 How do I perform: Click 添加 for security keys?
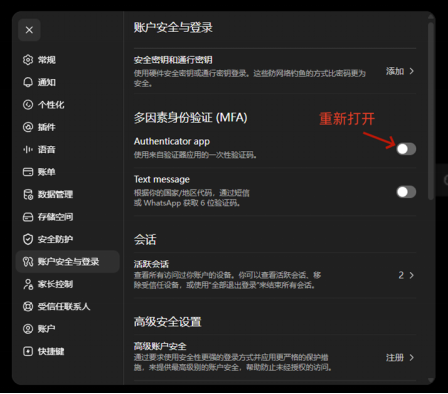click(395, 71)
